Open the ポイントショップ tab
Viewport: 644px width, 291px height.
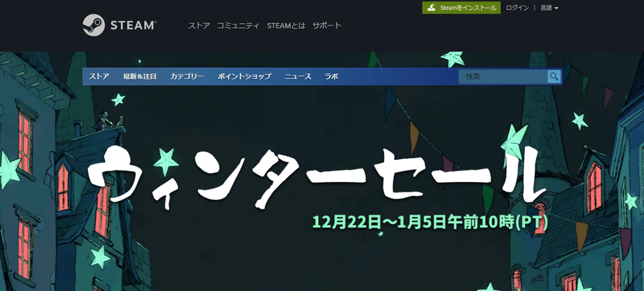(x=245, y=76)
